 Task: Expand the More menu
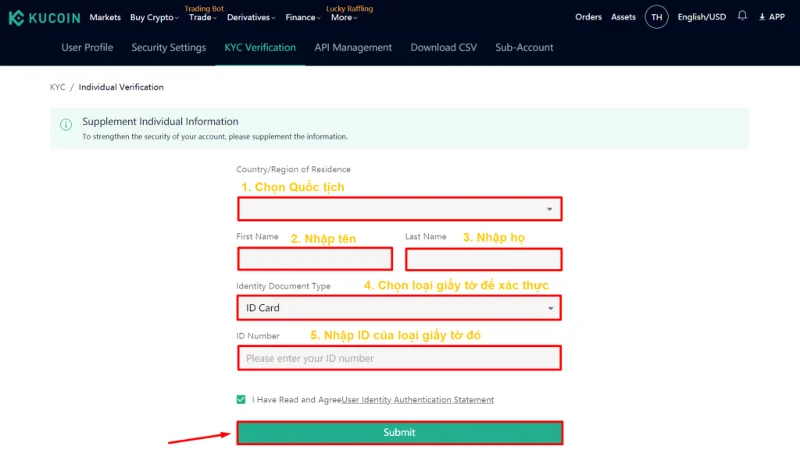pyautogui.click(x=344, y=17)
